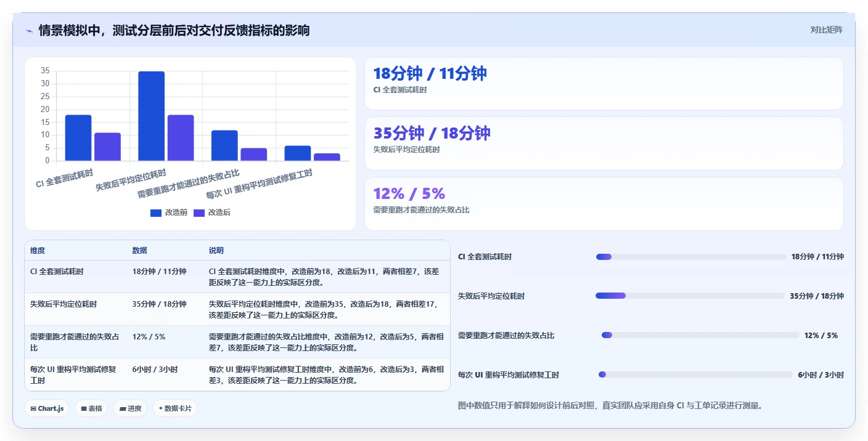Click the 改造前 bar for 需要重跑才能通过的失败占比
This screenshot has width=868, height=441.
click(x=224, y=145)
